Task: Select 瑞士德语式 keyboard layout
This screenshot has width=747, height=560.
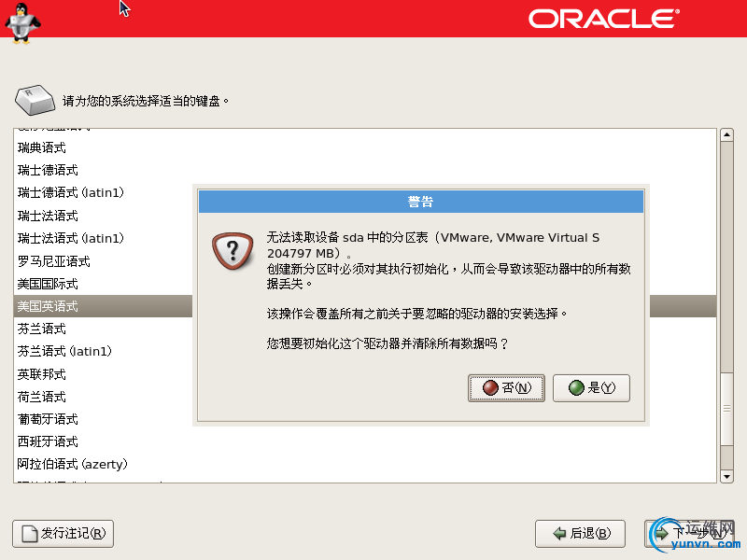Action: [365, 170]
